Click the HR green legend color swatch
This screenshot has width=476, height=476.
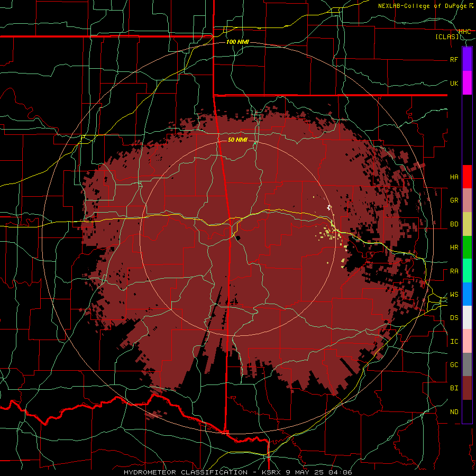pos(467,248)
